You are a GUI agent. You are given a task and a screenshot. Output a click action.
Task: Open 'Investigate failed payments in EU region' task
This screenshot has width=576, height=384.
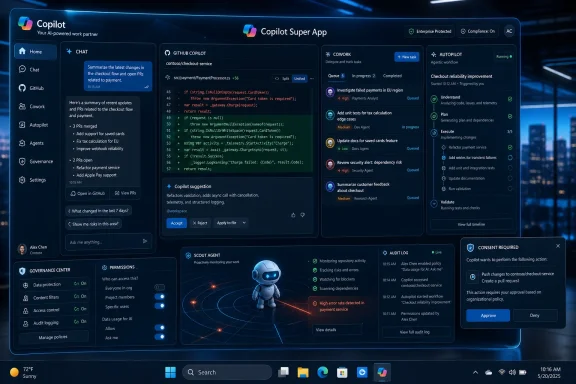(x=372, y=93)
